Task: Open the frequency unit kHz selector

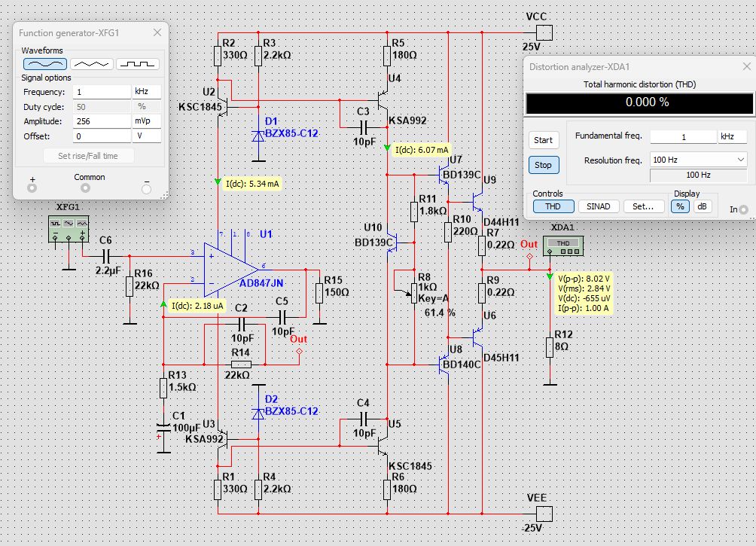Action: pos(147,92)
